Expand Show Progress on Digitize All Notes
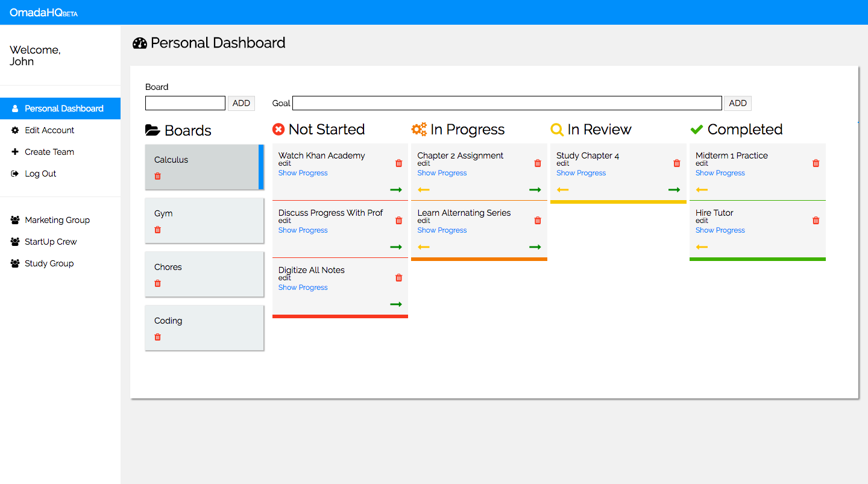This screenshot has width=868, height=484. point(303,288)
